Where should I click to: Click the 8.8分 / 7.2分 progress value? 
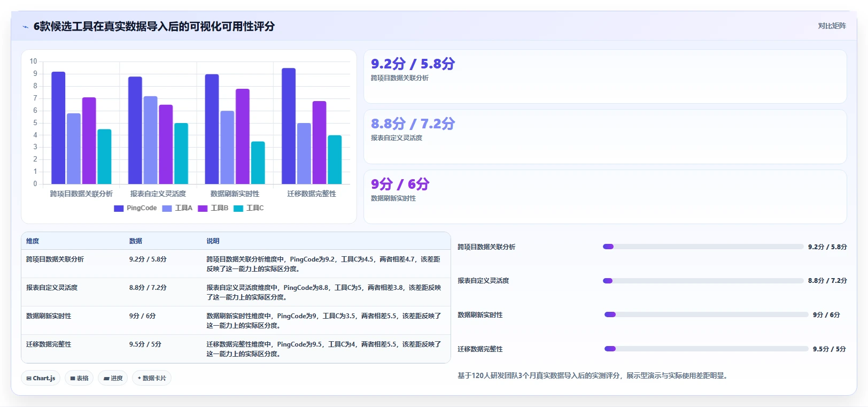coord(827,281)
